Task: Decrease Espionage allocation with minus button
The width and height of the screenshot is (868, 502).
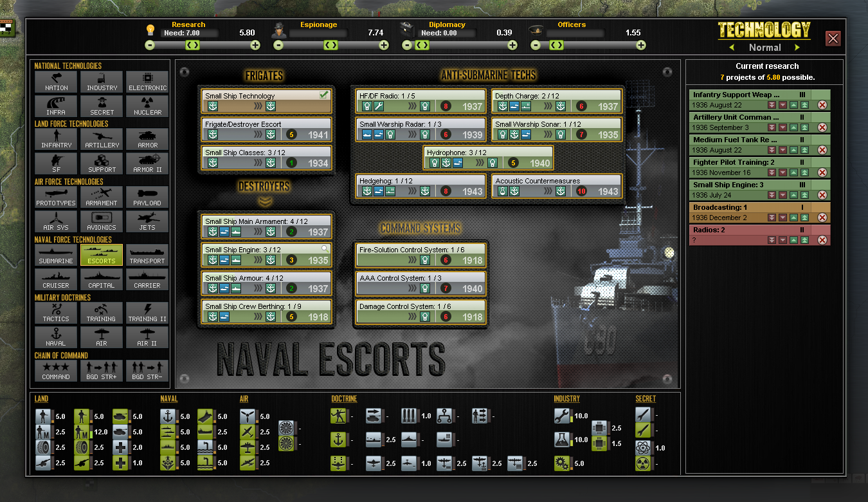Action: tap(278, 45)
